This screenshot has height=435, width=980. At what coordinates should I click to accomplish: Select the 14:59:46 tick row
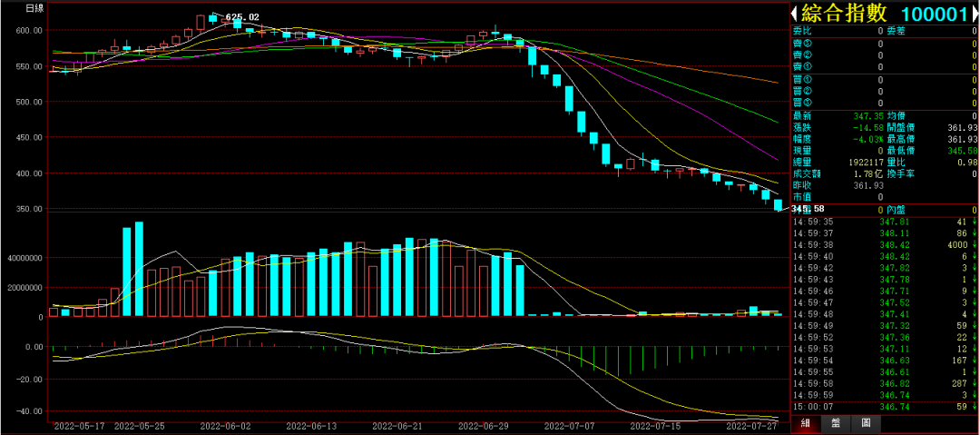[885, 291]
